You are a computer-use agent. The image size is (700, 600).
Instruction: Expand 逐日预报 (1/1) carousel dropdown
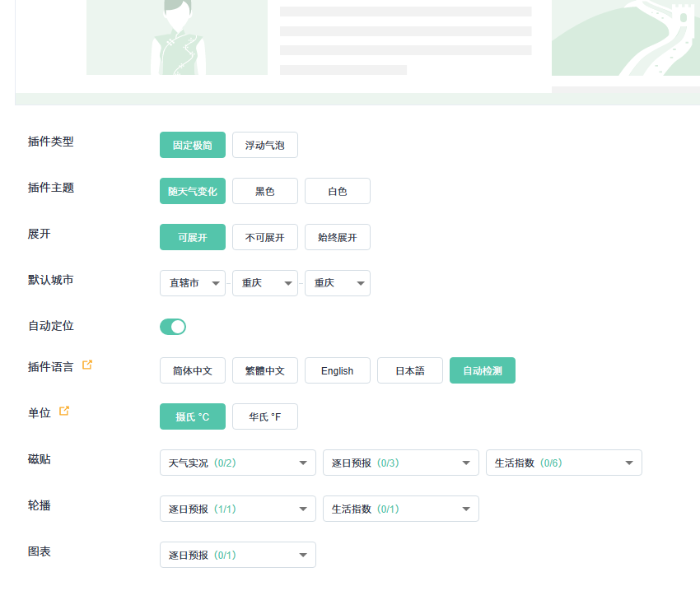click(x=238, y=509)
